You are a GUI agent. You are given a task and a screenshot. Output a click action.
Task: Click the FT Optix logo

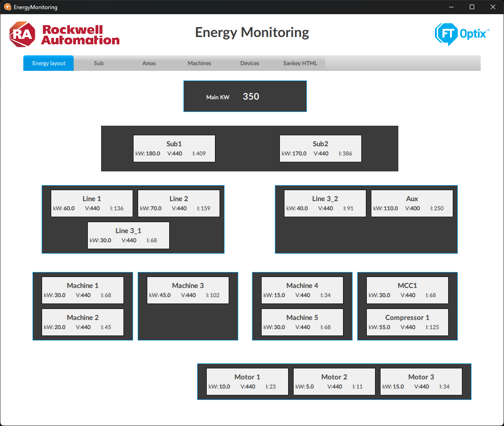coord(461,34)
